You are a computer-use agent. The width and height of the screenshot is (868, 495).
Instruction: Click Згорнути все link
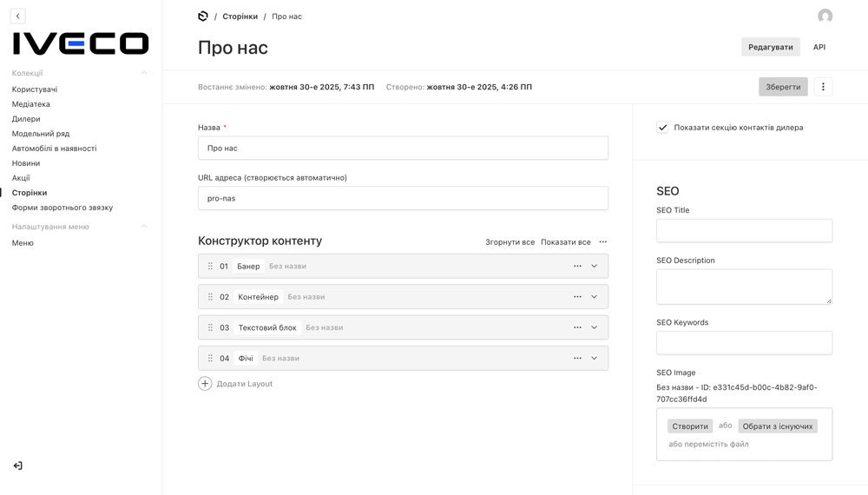click(510, 242)
